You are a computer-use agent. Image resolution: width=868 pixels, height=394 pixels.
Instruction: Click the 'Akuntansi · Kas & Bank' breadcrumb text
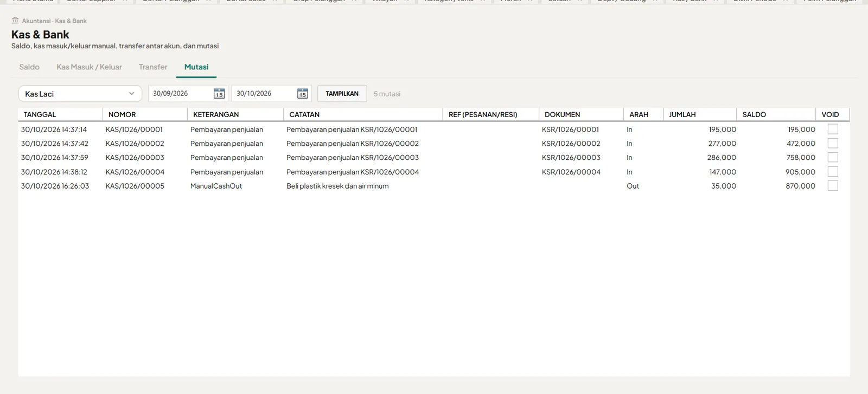coord(54,21)
